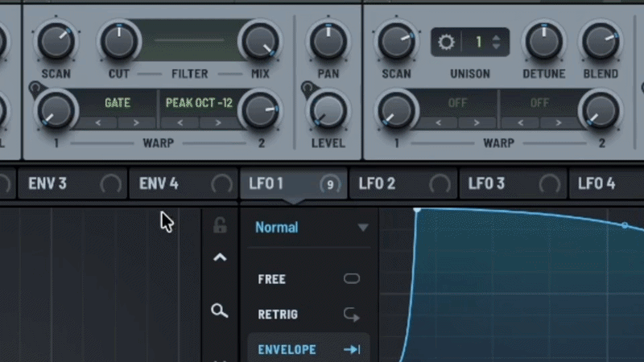Click the LEVEL knob
Screen dimensions: 644x362
tap(328, 111)
